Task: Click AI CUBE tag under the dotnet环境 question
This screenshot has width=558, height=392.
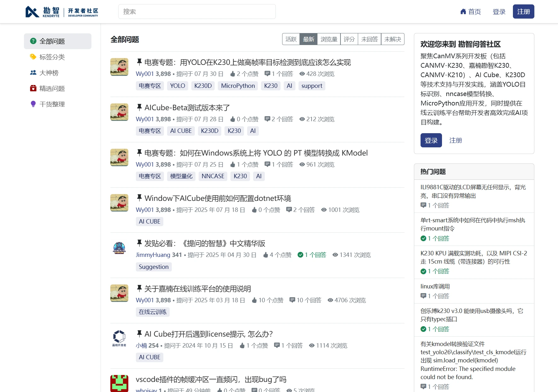Action: click(149, 221)
